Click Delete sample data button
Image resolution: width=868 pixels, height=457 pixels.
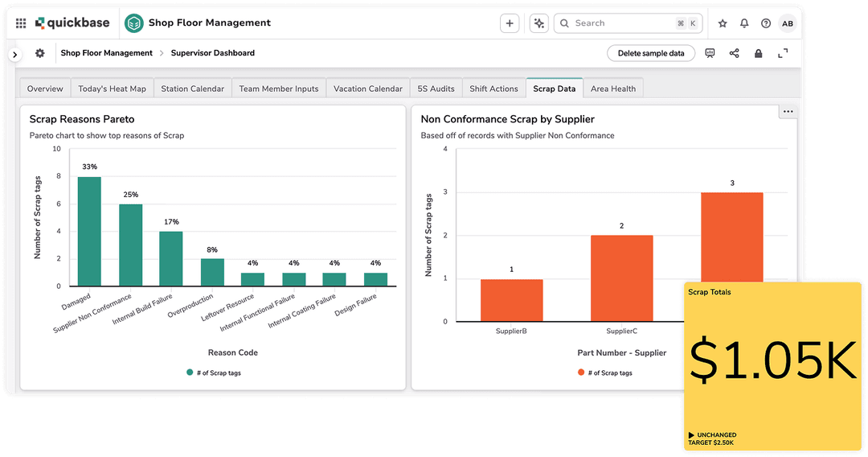click(x=651, y=53)
